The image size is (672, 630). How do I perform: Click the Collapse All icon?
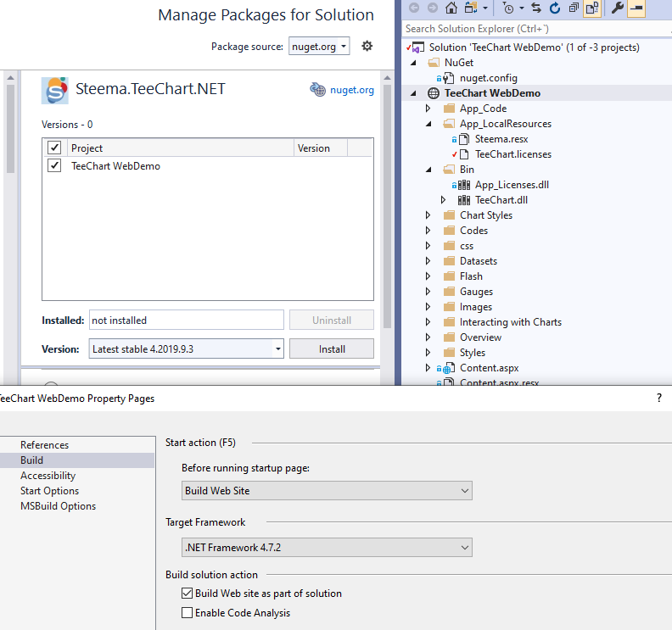(574, 8)
